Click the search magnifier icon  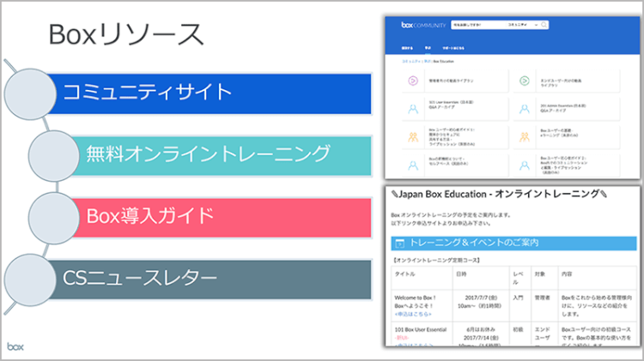545,25
